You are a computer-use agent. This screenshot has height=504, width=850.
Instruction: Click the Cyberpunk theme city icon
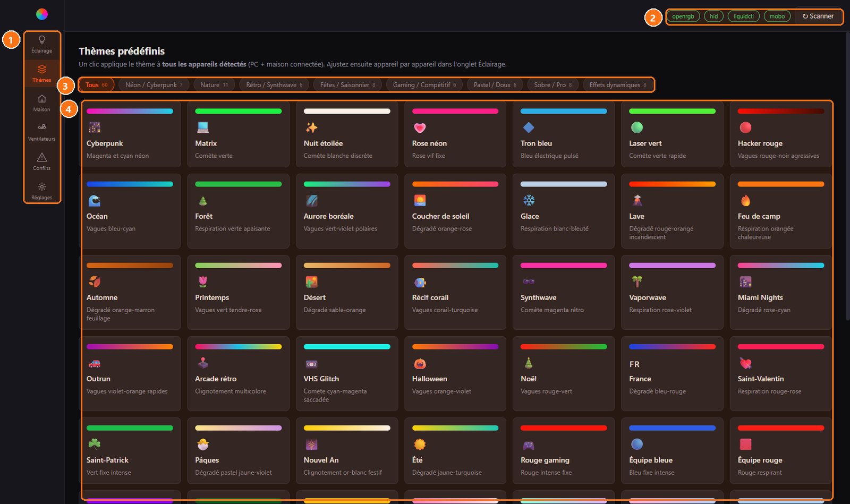point(95,127)
